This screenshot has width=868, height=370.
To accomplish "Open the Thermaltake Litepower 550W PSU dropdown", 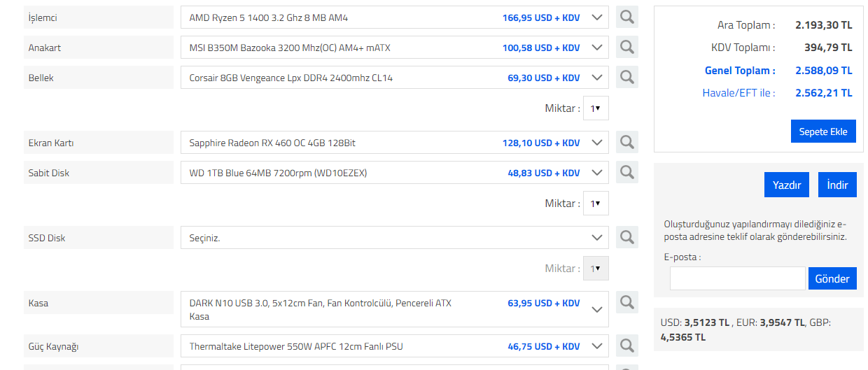I will 395,346.
